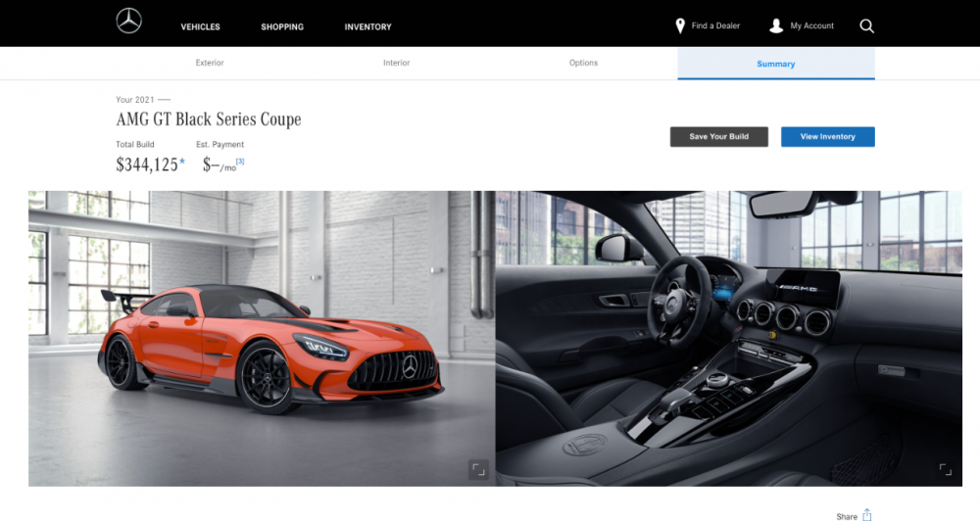Open the Inventory menu

coord(367,26)
